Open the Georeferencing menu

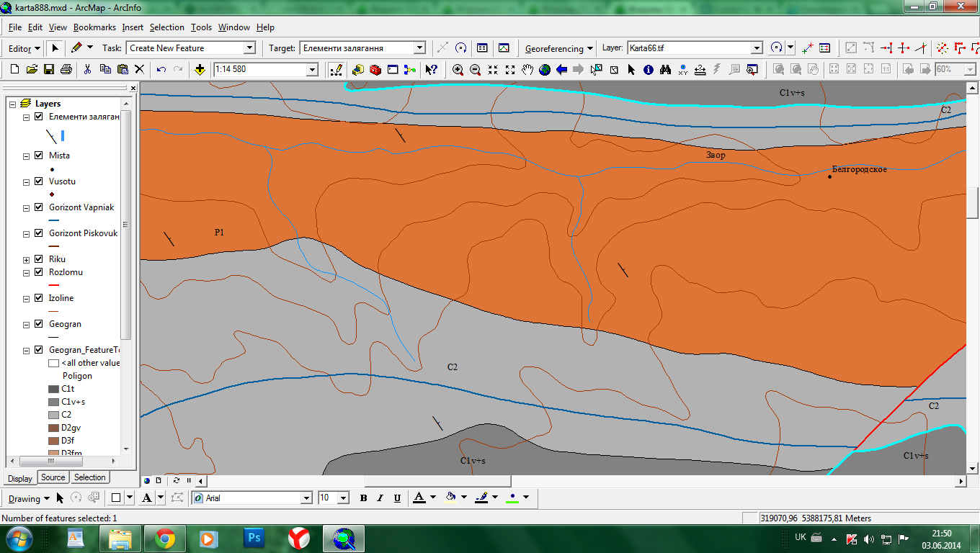(558, 48)
